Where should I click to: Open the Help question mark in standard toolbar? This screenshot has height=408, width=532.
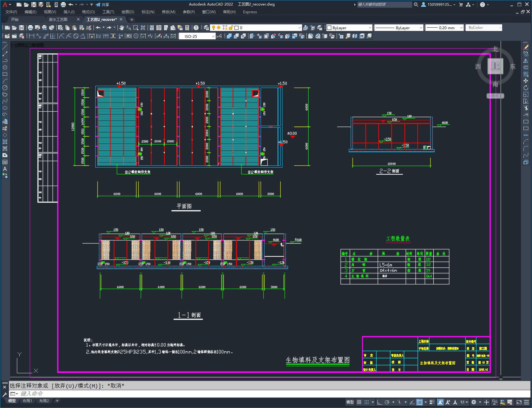[196, 28]
